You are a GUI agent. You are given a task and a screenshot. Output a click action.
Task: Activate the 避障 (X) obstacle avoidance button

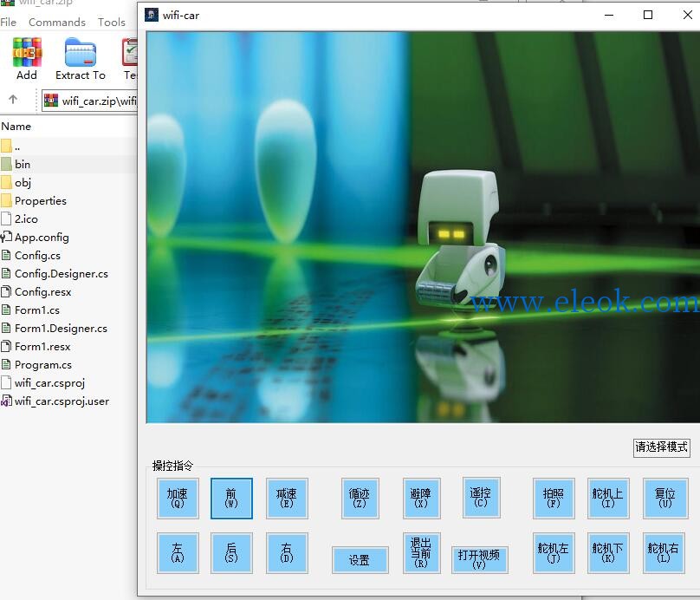pyautogui.click(x=421, y=499)
